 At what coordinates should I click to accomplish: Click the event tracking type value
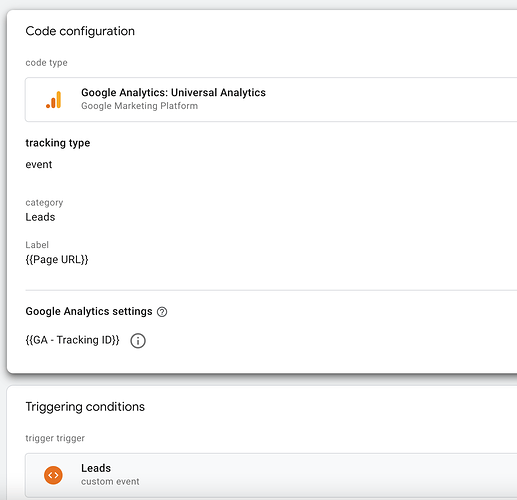[x=39, y=165]
